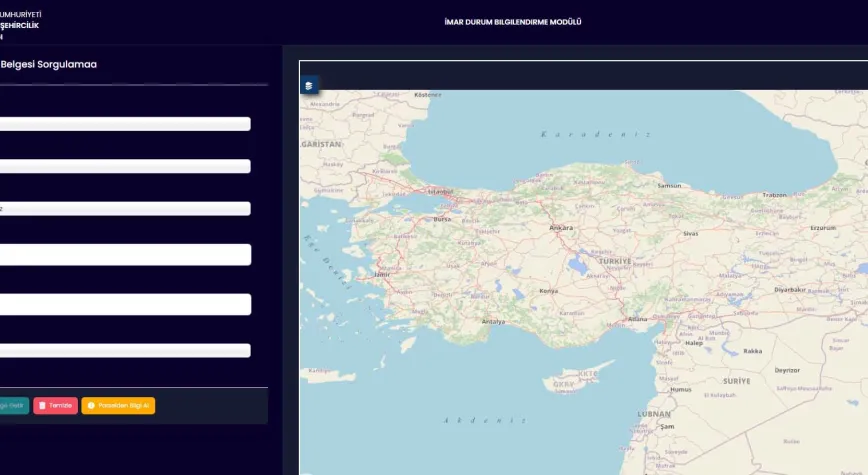
Task: Click the info icon on Parselden Bilgi Al
Action: pyautogui.click(x=91, y=406)
